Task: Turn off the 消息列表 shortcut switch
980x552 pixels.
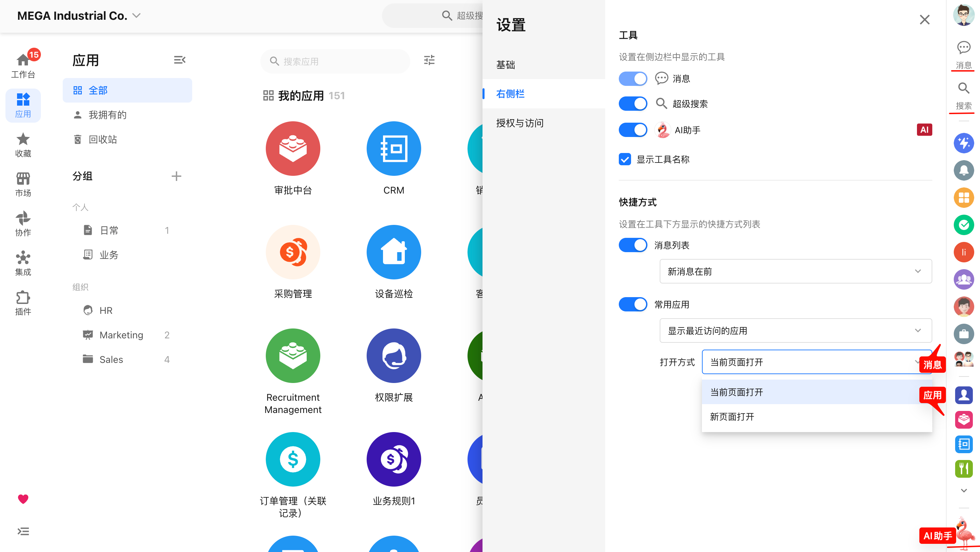Action: [633, 245]
